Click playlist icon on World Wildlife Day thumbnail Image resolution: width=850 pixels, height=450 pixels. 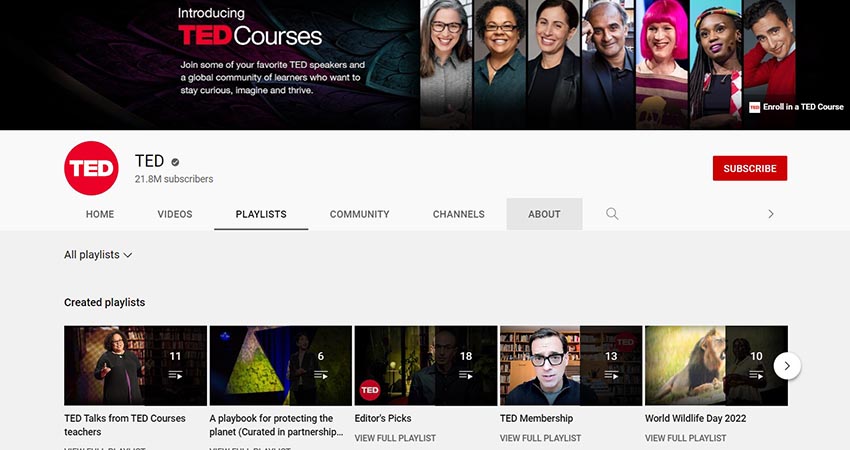[756, 375]
